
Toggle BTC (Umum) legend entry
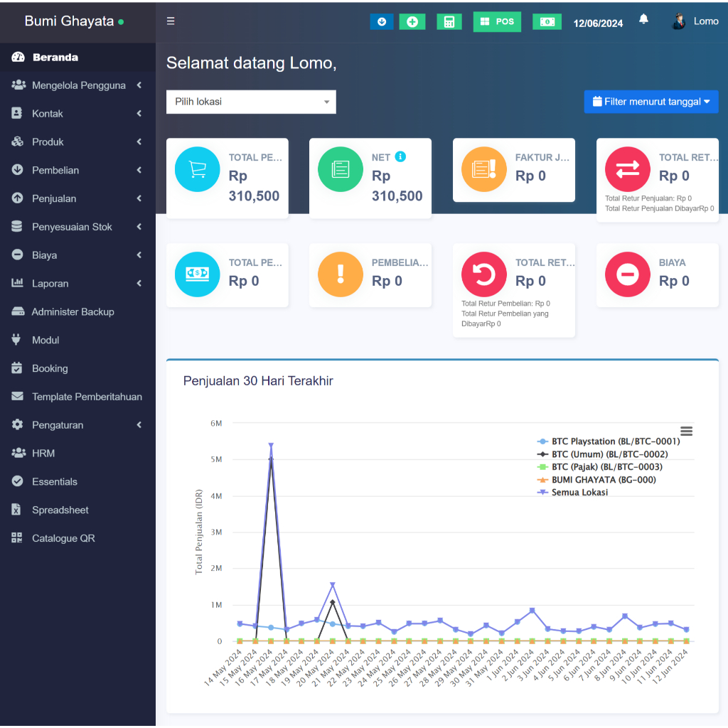(x=609, y=454)
